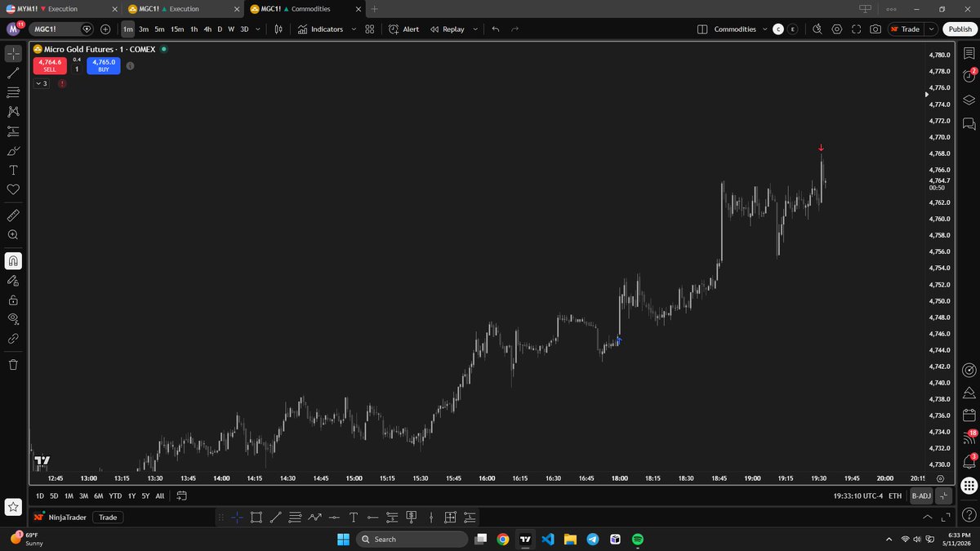Open the Indicators dialog
Image resolution: width=980 pixels, height=551 pixels.
[321, 29]
